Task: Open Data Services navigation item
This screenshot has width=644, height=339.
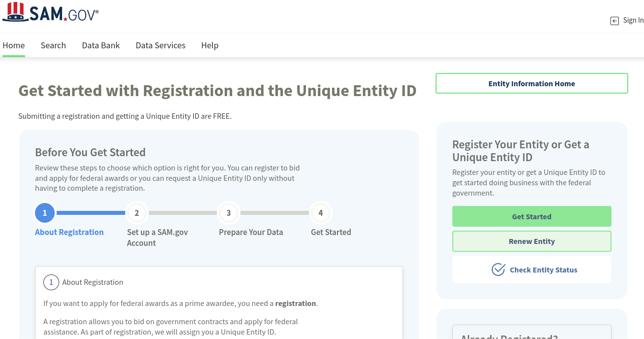Action: 161,45
